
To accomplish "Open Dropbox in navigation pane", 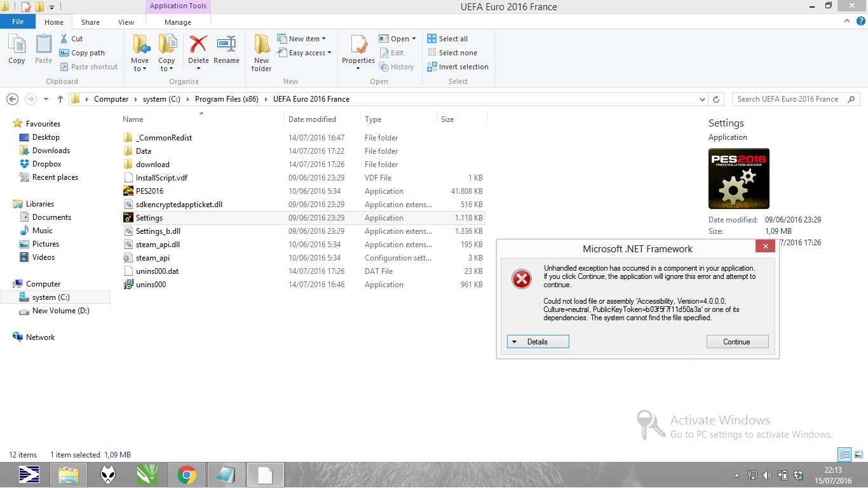I will coord(46,164).
